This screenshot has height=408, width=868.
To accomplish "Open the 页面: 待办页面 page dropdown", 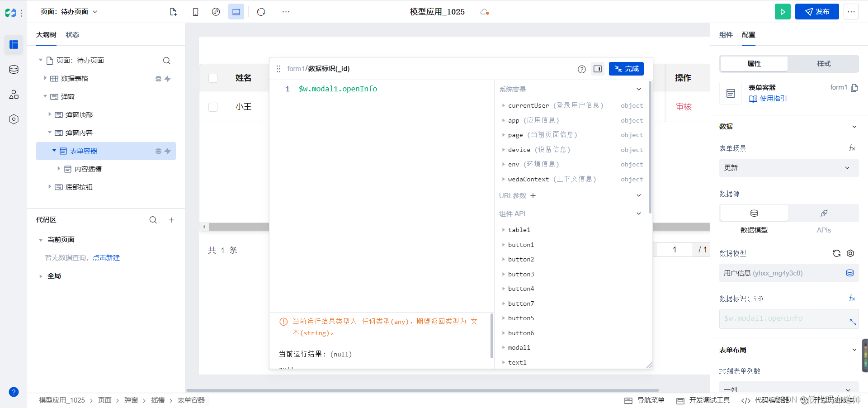I will click(69, 12).
